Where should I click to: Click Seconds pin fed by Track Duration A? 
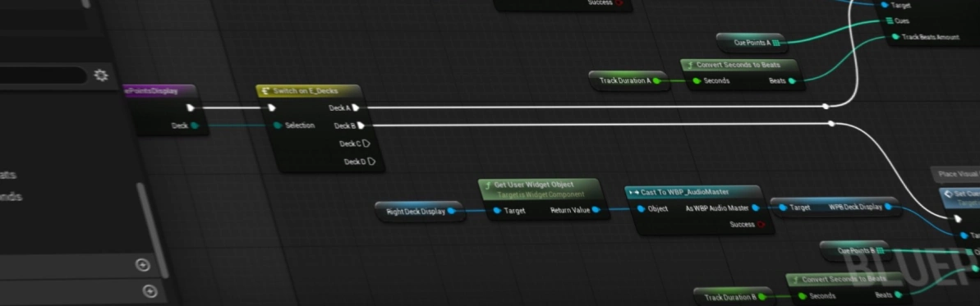[x=696, y=80]
